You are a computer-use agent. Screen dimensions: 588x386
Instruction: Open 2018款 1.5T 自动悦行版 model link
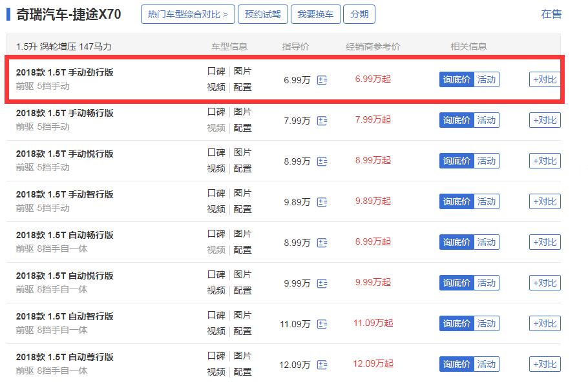65,276
